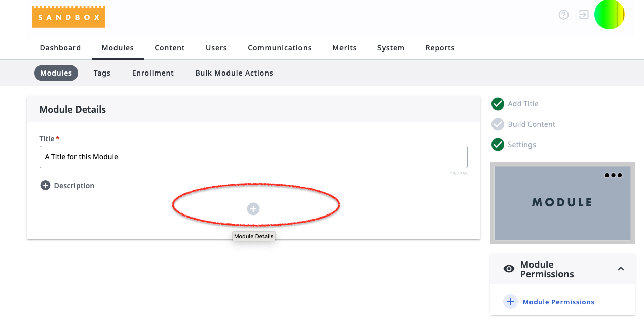Image resolution: width=644 pixels, height=322 pixels.
Task: Collapse the Module Permissions panel chevron
Action: tap(621, 269)
